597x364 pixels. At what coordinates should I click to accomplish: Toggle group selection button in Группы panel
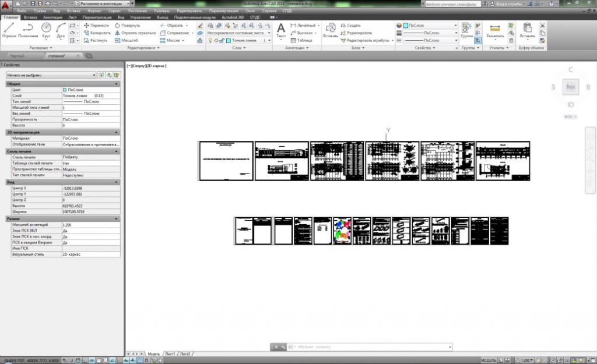tap(478, 40)
